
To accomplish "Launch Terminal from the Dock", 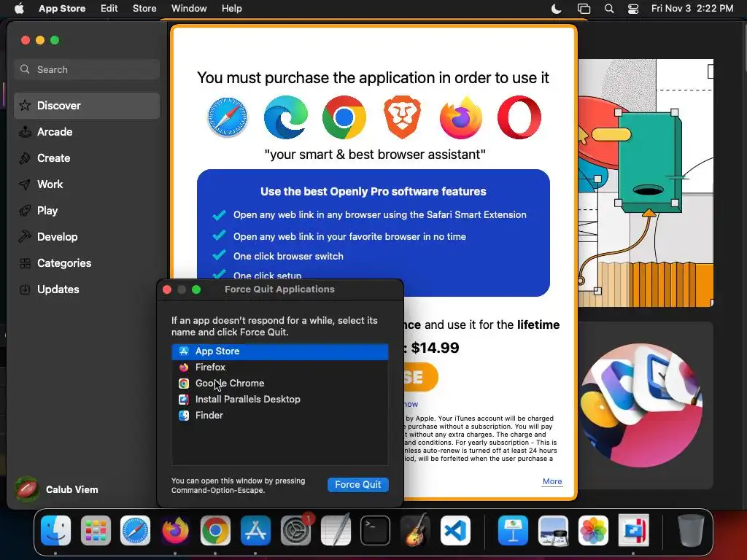I will coord(376,530).
